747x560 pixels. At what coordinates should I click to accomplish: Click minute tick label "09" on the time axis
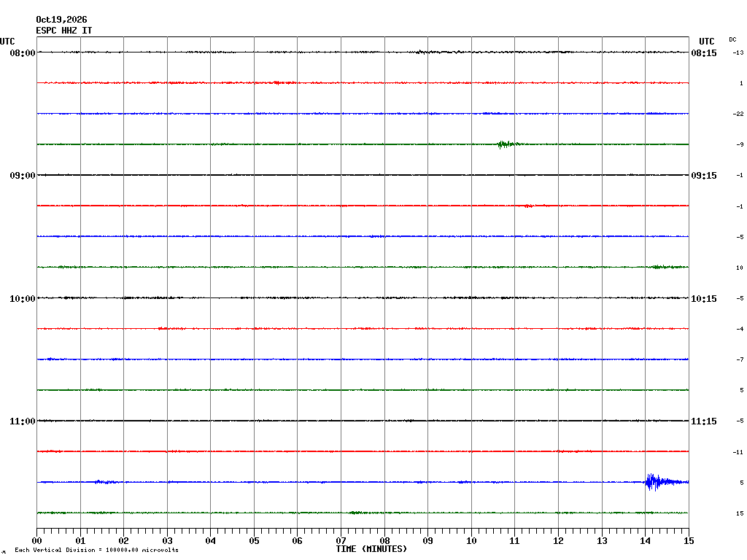click(427, 541)
